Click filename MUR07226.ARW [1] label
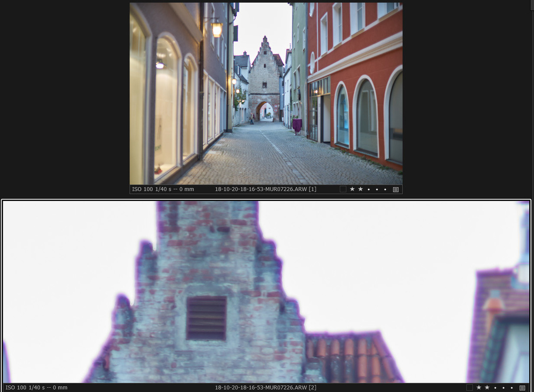 266,189
